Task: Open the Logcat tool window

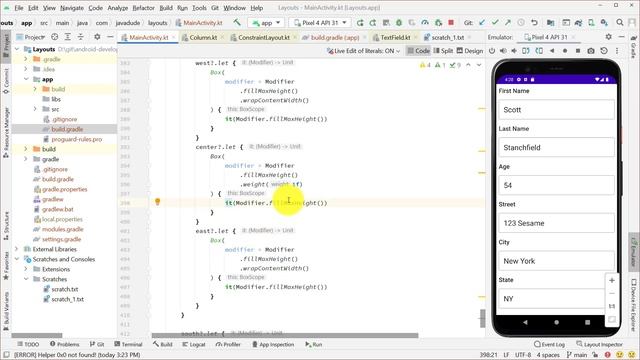Action: pos(194,344)
